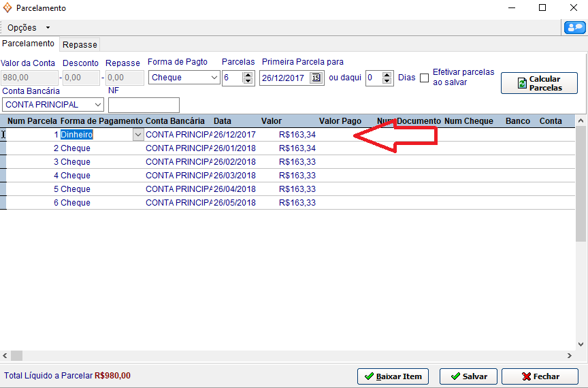
Task: Click the chat bubbles icon at top right
Action: pos(574,27)
